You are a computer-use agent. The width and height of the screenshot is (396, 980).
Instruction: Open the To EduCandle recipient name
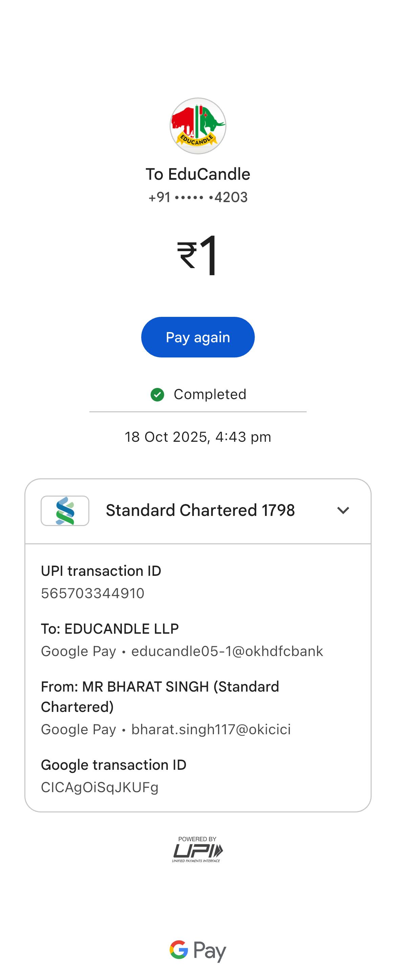pos(198,174)
